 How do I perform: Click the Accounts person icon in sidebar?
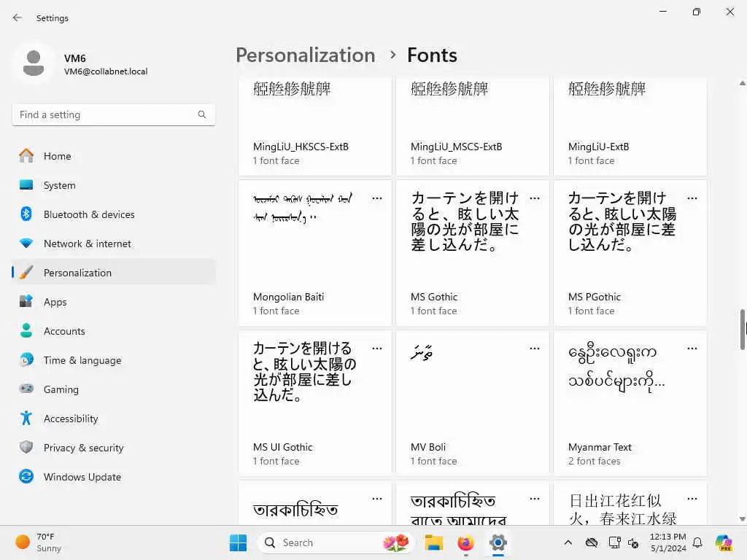click(x=26, y=330)
